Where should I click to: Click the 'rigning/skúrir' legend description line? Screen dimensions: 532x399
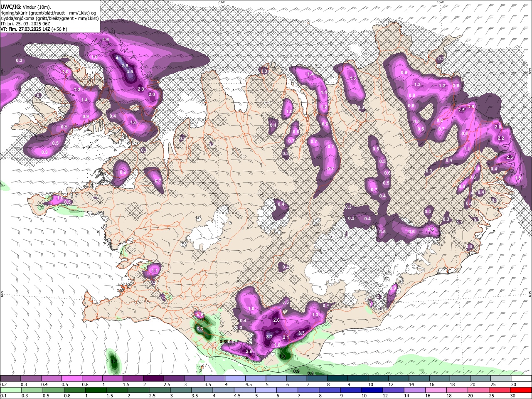[x=49, y=12]
